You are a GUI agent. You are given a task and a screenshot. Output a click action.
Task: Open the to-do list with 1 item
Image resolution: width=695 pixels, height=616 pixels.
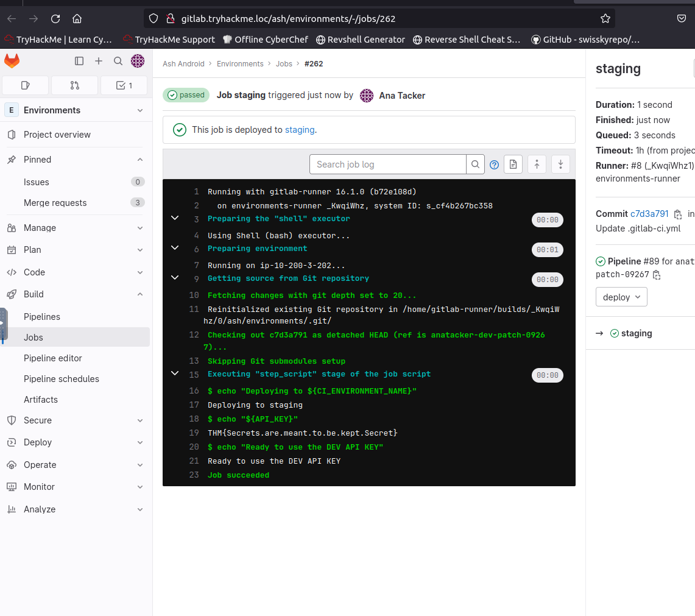124,85
